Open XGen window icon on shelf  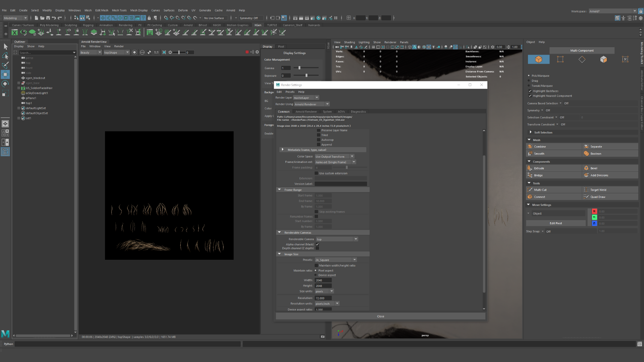click(14, 33)
